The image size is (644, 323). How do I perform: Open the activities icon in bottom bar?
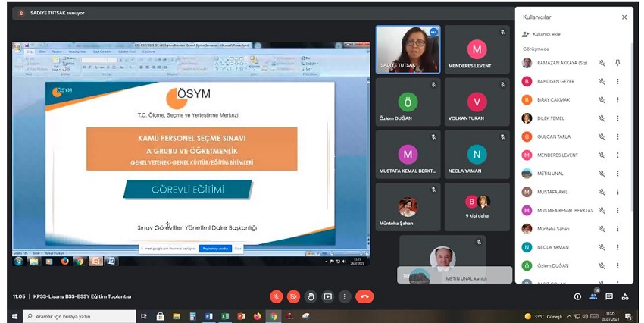pos(625,296)
